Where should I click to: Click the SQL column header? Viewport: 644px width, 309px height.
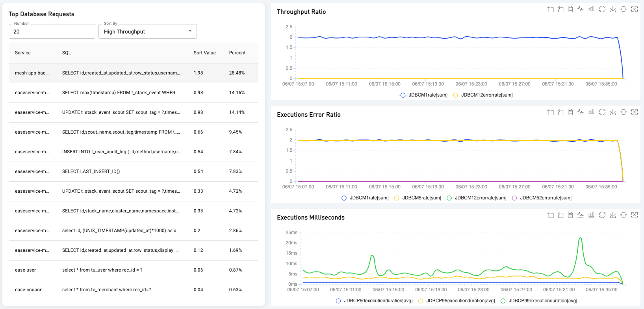tap(67, 53)
